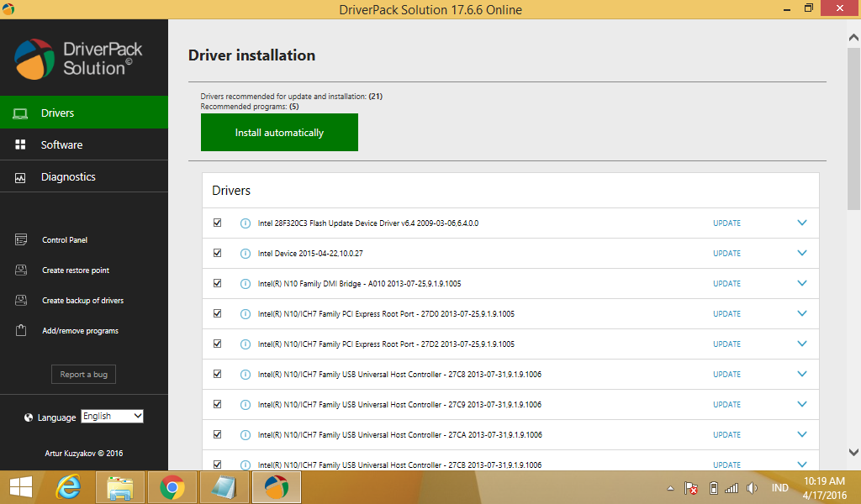This screenshot has width=861, height=504.
Task: Expand details for Intel 28F320C3 Flash driver
Action: tap(801, 223)
